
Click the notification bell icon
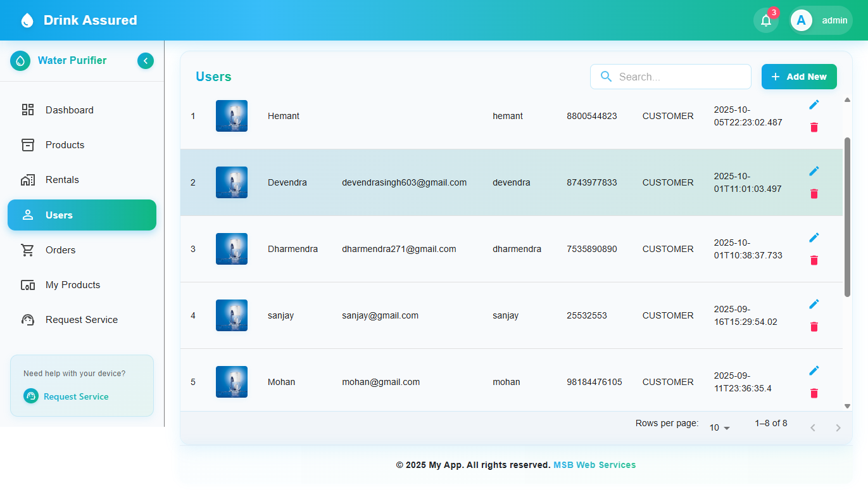tap(765, 20)
